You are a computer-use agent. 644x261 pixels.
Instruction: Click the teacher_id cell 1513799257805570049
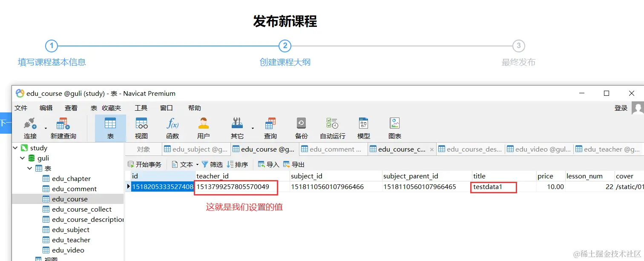pos(242,186)
